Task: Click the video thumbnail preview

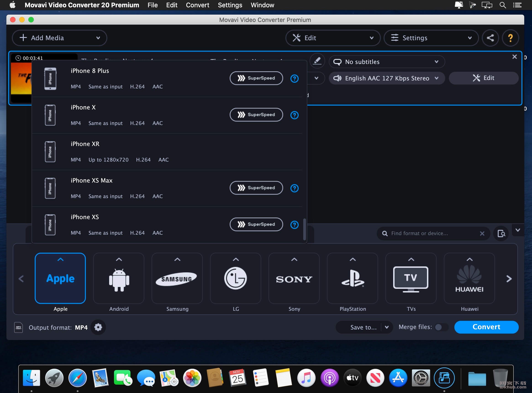Action: pyautogui.click(x=21, y=78)
